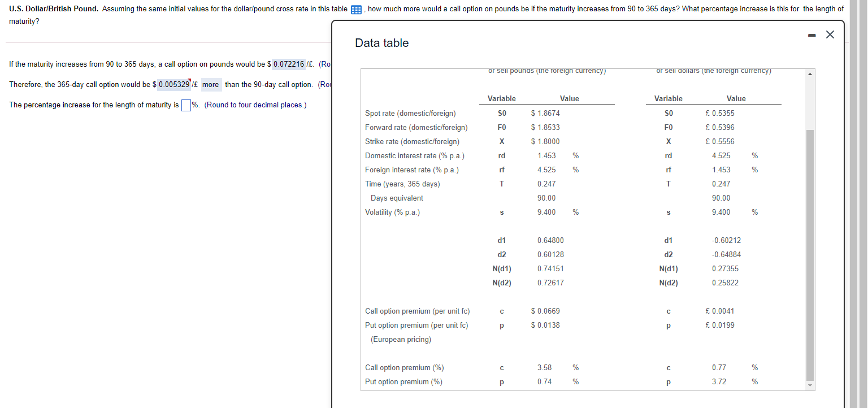Screen dimensions: 868x408
Task: Click the spot rate value $ 1.8674
Action: [546, 114]
